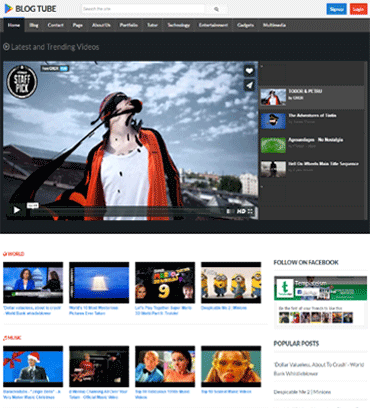Open popular post Despicable Me 2 Minions
370x408 pixels.
point(302,392)
